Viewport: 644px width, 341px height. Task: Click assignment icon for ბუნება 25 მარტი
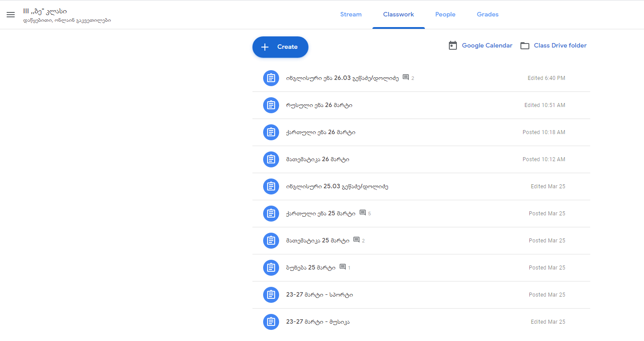(x=271, y=268)
